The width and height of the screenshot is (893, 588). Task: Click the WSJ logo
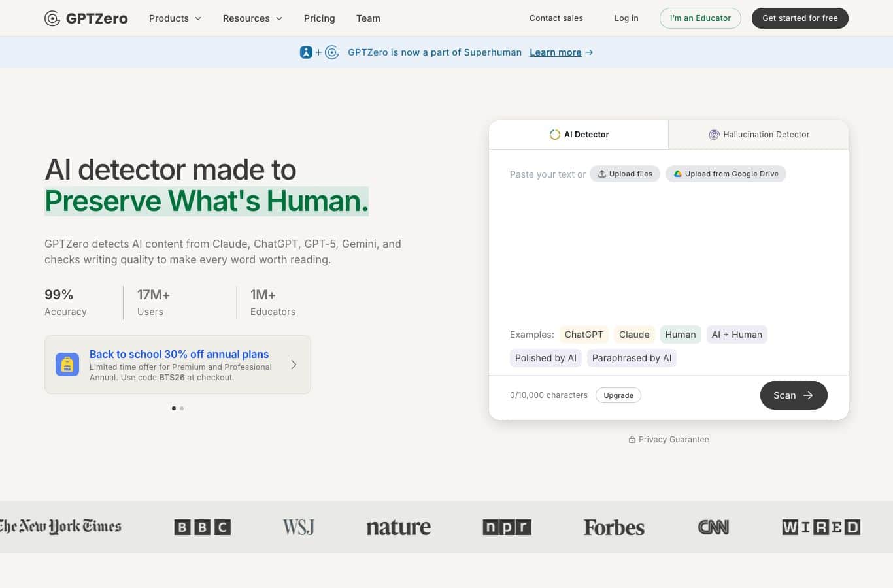(x=299, y=527)
